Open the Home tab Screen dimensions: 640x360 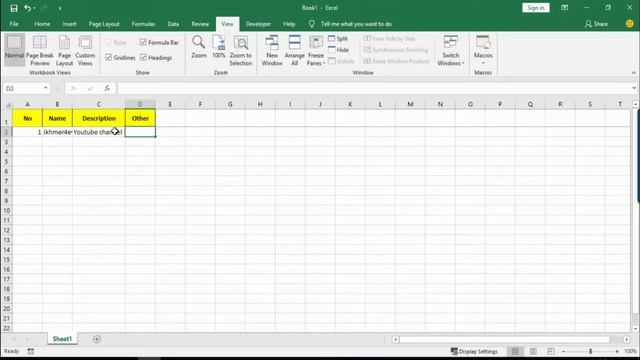coord(42,24)
